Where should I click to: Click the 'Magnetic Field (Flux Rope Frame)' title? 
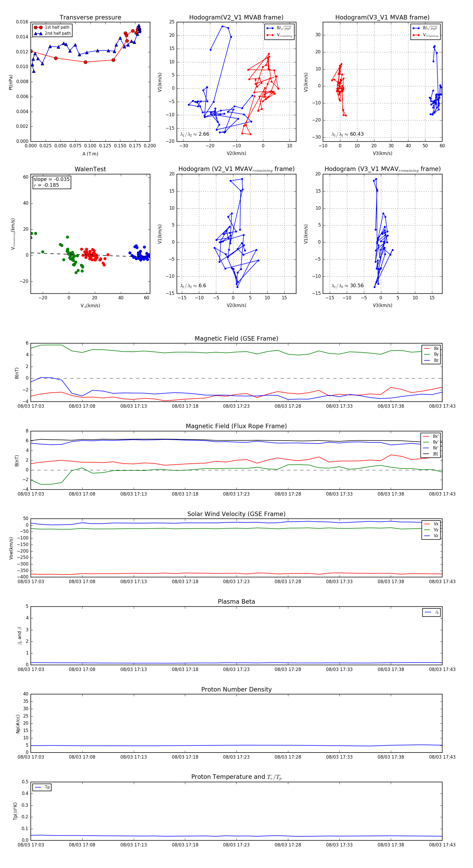[x=236, y=426]
